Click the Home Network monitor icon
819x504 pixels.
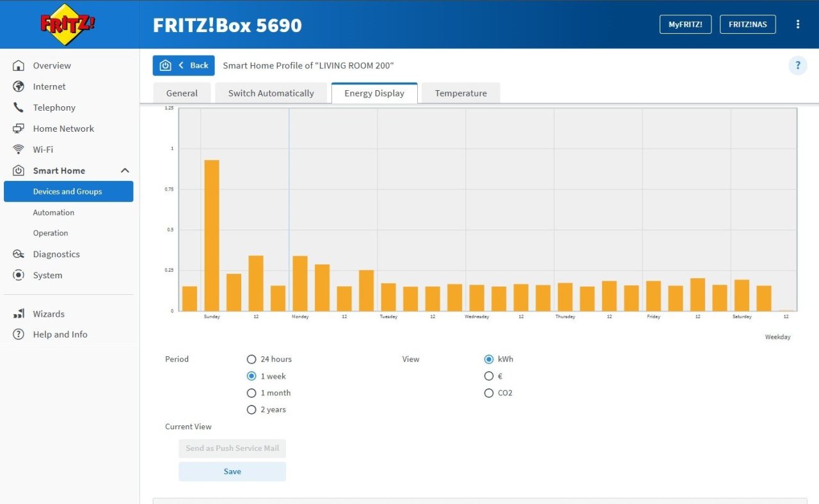point(19,129)
